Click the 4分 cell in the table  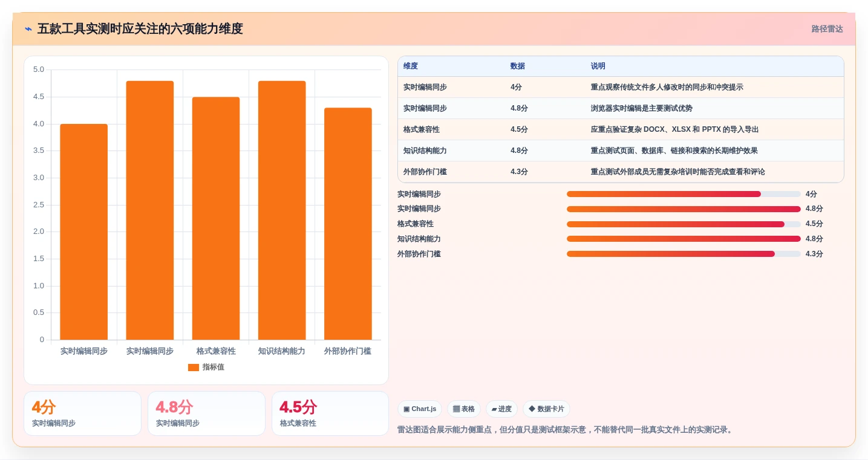[x=516, y=88]
